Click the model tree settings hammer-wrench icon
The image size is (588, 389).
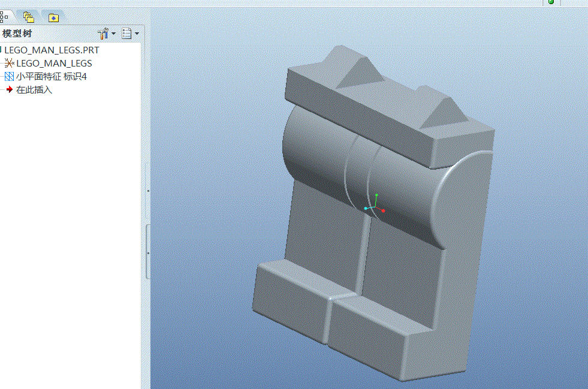102,34
